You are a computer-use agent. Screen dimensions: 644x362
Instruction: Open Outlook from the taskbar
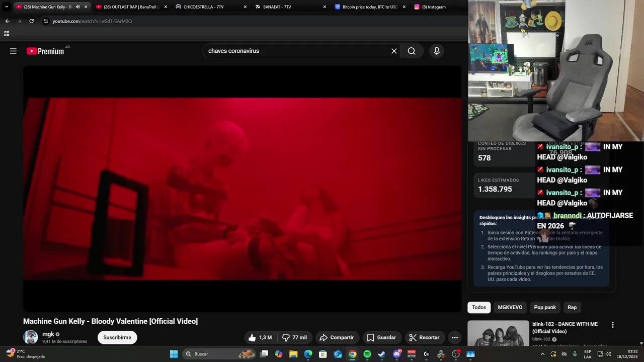tap(338, 354)
